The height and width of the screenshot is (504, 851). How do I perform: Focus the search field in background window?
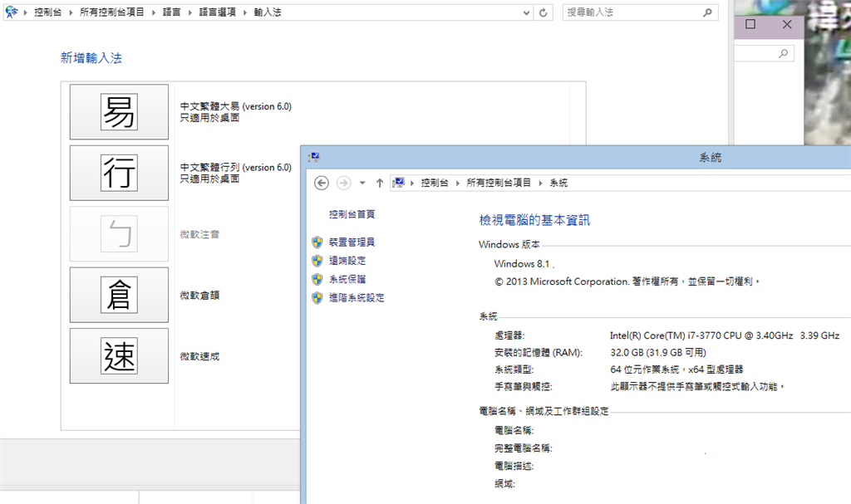click(x=765, y=53)
